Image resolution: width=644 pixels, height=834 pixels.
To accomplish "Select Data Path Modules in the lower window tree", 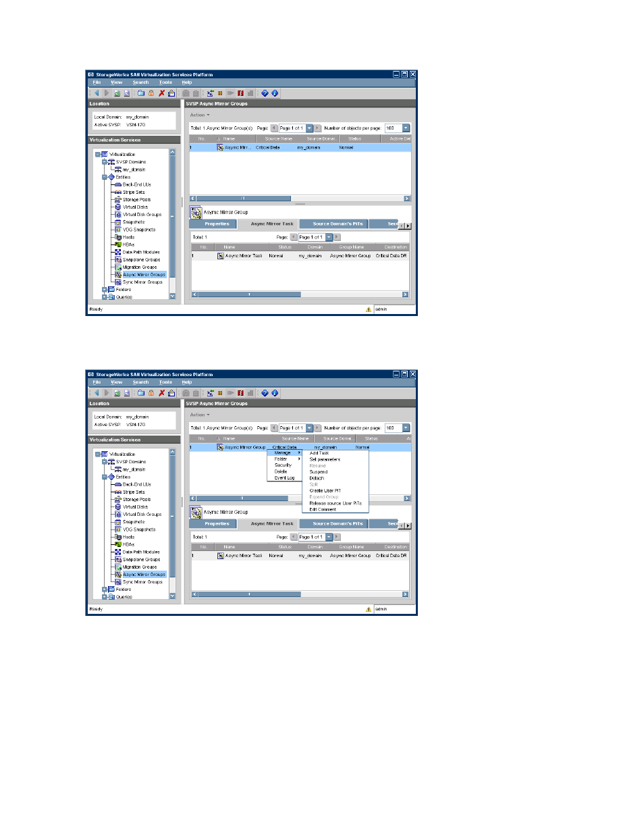I will pyautogui.click(x=141, y=552).
